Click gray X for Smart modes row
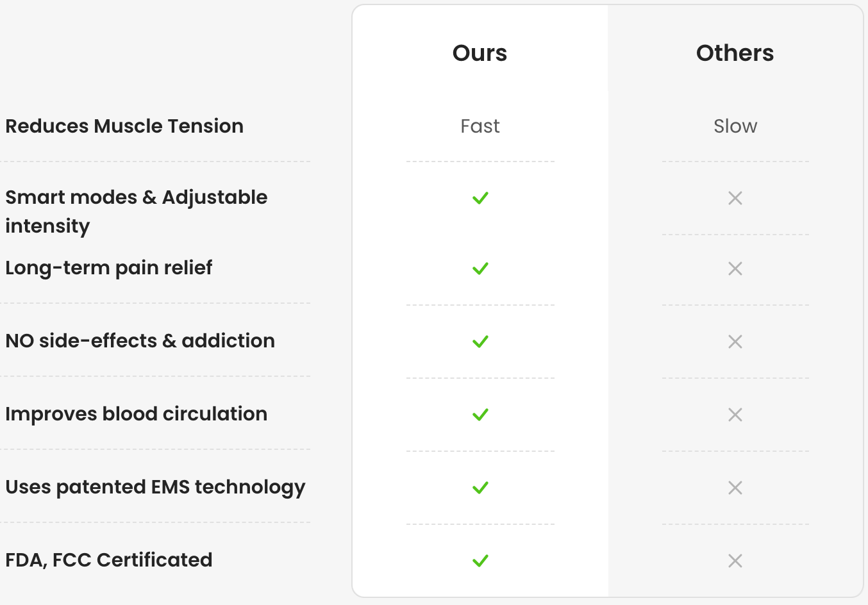868x605 pixels. click(735, 198)
